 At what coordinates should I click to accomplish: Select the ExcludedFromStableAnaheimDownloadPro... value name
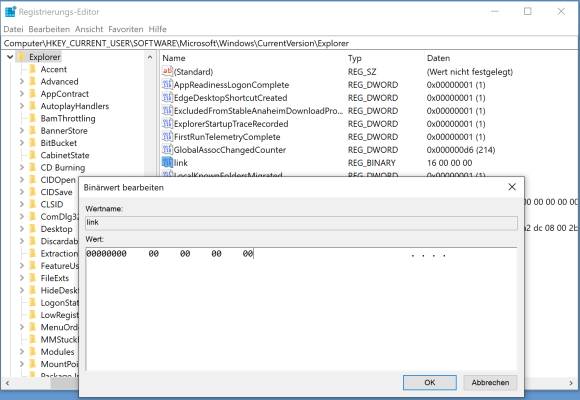258,111
